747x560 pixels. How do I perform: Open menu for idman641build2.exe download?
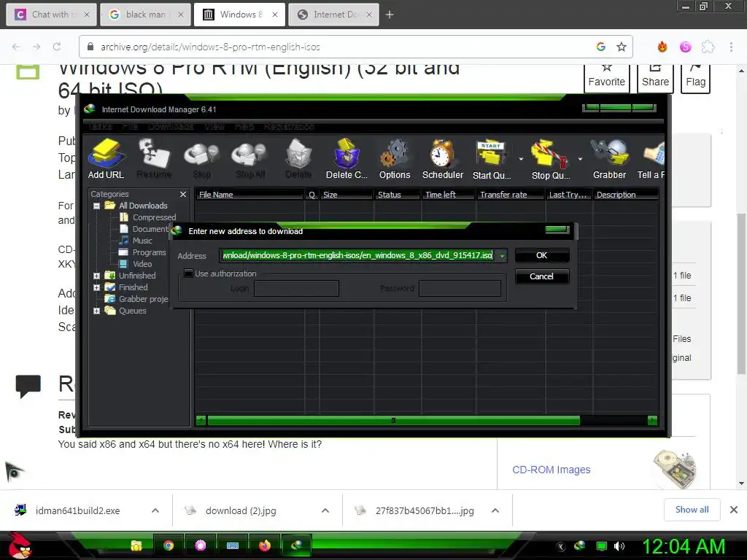pos(155,510)
